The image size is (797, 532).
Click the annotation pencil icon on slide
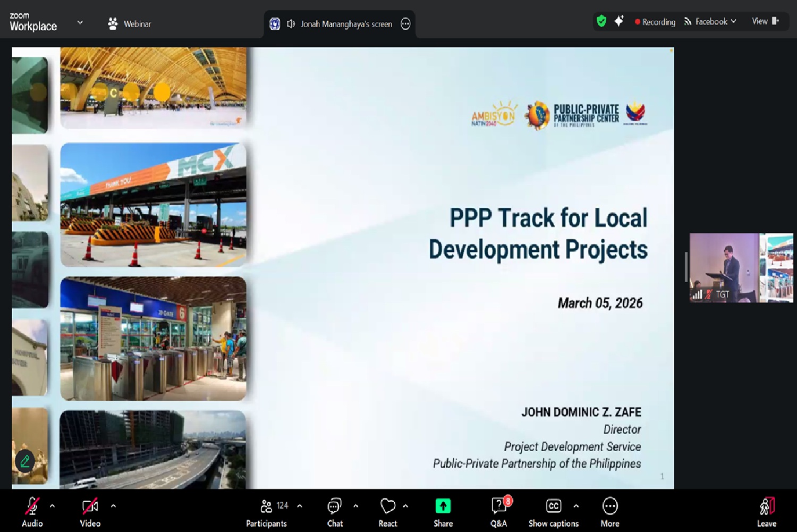pos(25,461)
